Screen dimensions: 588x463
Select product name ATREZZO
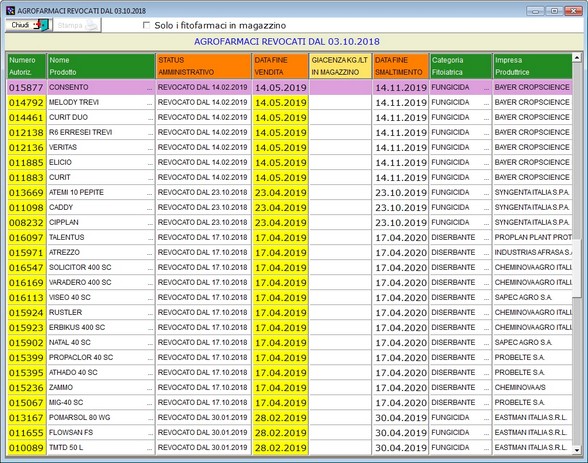coord(64,252)
